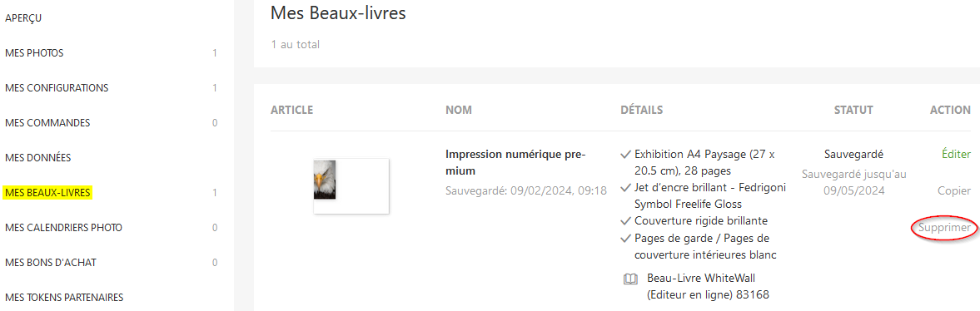Image resolution: width=980 pixels, height=311 pixels.
Task: Open Mes Tokens Partenaires section
Action: (64, 297)
